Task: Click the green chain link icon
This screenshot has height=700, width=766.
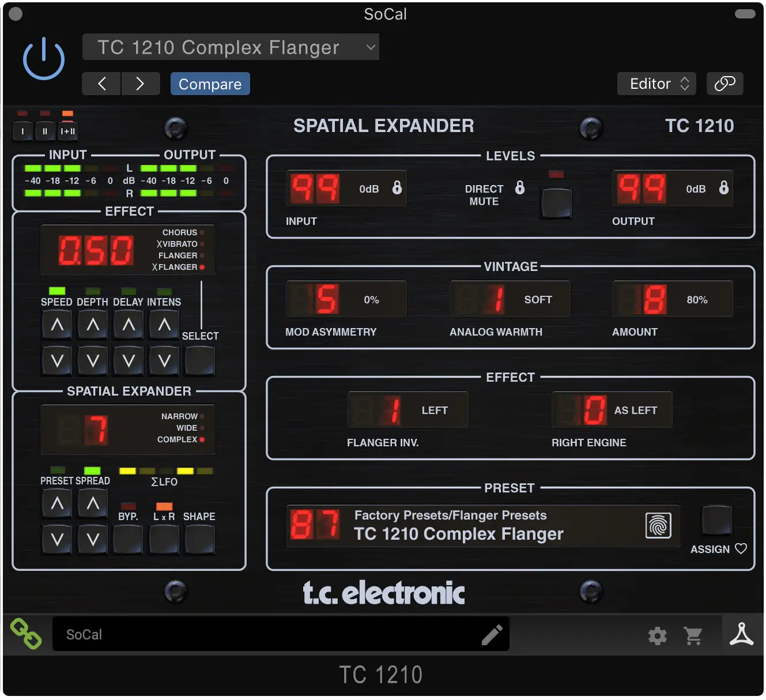Action: click(26, 634)
